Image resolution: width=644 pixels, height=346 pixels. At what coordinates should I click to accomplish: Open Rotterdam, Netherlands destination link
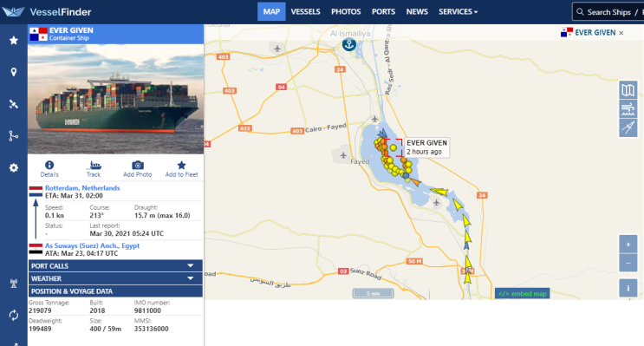point(82,188)
